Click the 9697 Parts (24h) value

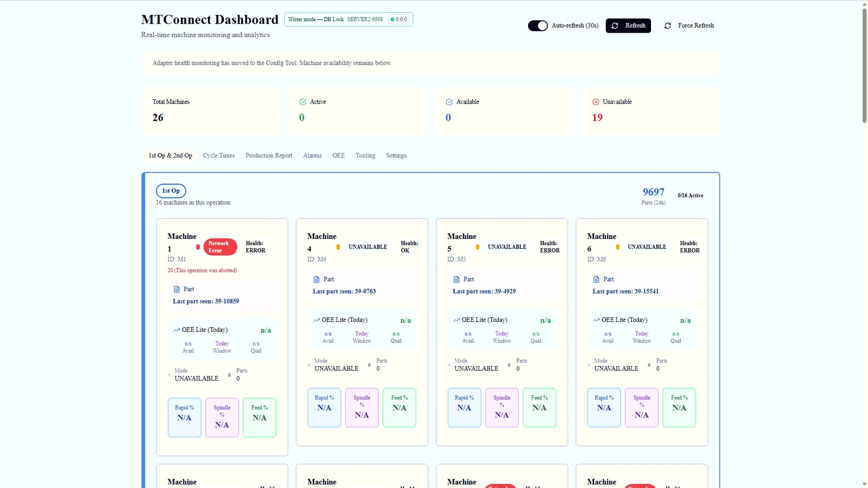(653, 192)
